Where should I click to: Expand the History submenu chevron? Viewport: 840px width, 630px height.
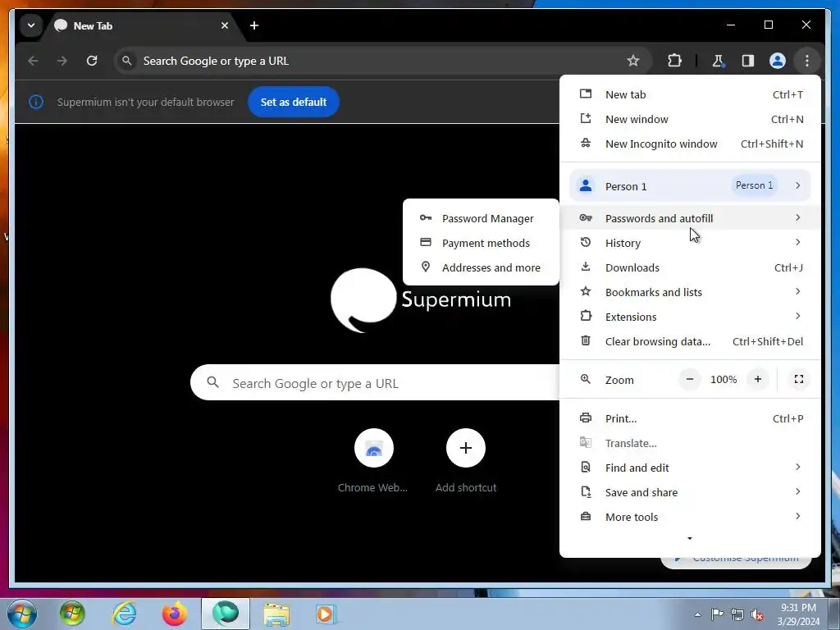[x=797, y=242]
